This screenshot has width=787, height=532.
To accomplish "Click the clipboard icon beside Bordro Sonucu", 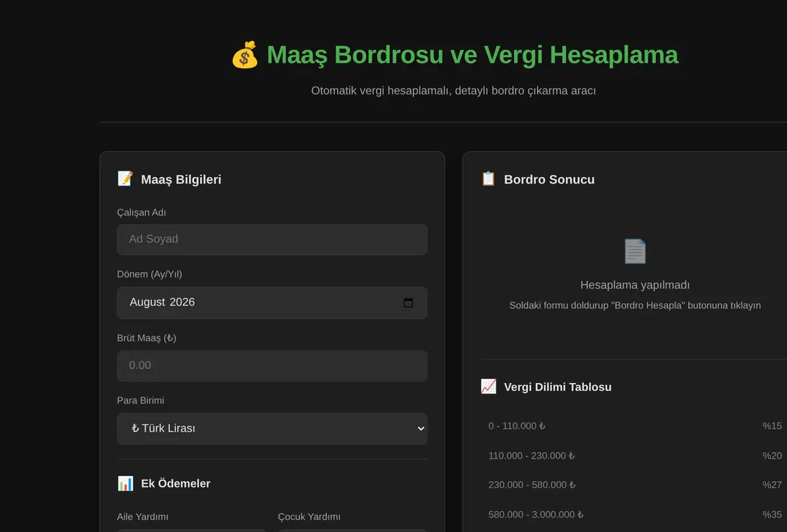I will [489, 179].
